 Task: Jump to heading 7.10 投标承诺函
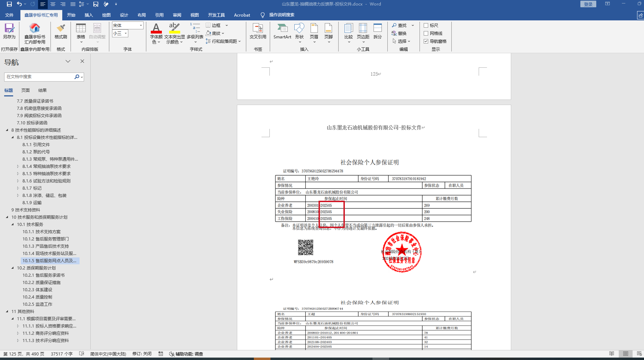click(32, 123)
